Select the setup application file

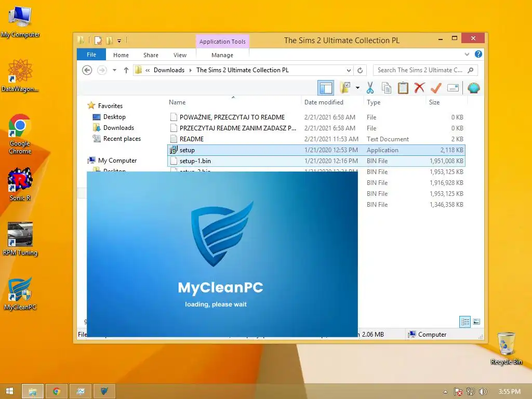[316, 150]
